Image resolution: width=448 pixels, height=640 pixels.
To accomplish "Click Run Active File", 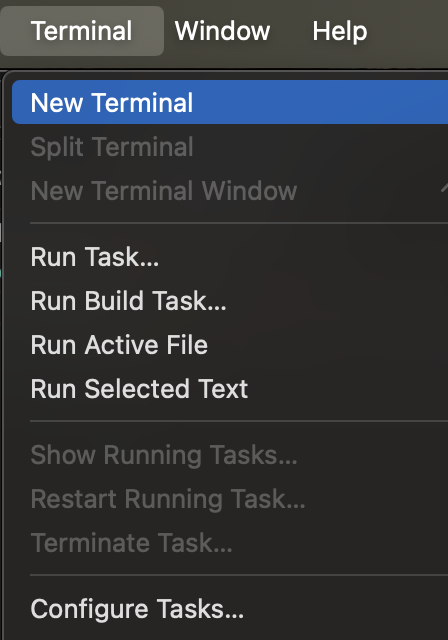I will [230, 345].
